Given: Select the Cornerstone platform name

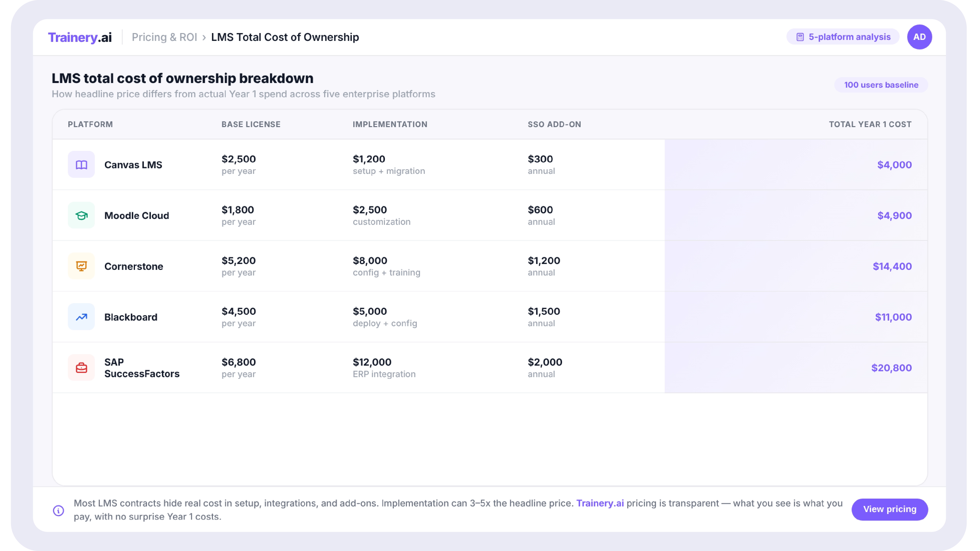Looking at the screenshot, I should click(134, 266).
